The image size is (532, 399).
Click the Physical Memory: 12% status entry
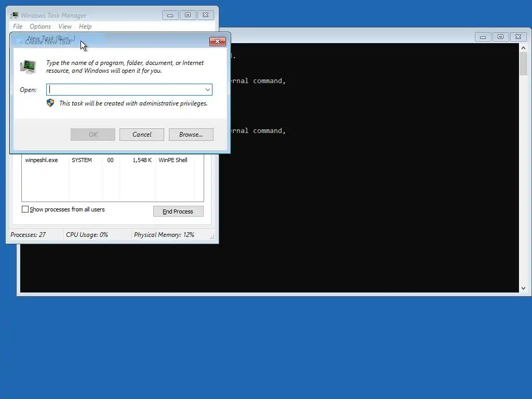[x=164, y=235]
